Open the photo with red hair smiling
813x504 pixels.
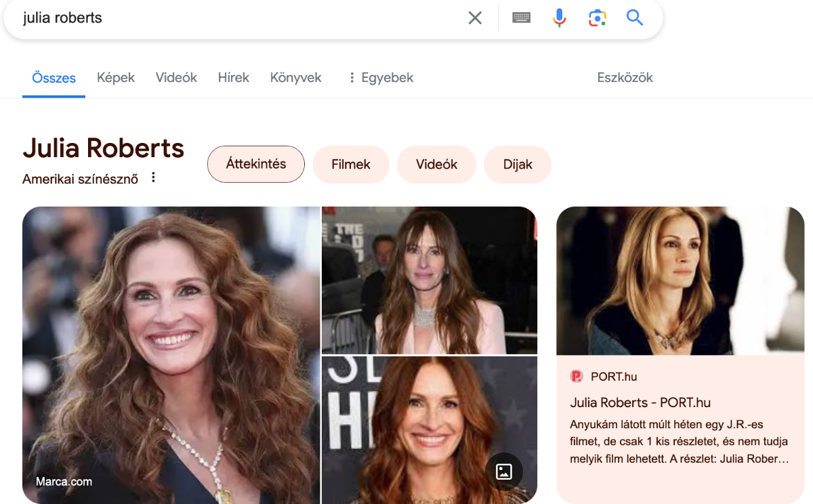tap(430, 430)
